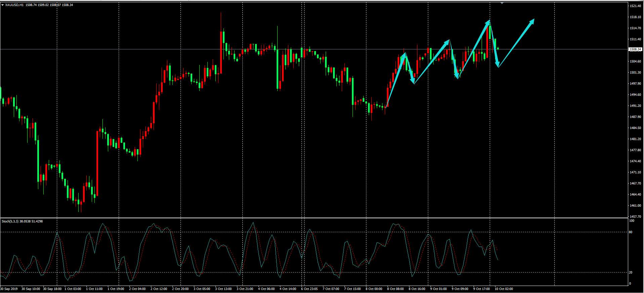Screen dimensions: 644x293
Task: Click price scale value 1457.70
Action: click(x=636, y=217)
